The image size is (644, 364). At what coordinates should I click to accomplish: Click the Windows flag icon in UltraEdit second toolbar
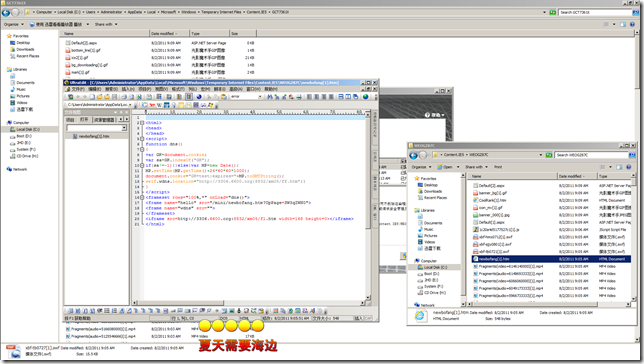pos(211,105)
